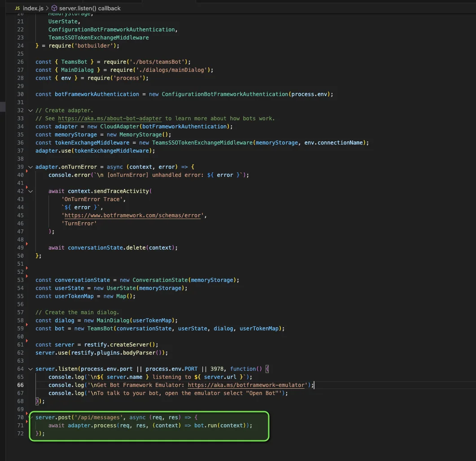Click the symbol cube icon before server.listen() callback

coord(54,8)
